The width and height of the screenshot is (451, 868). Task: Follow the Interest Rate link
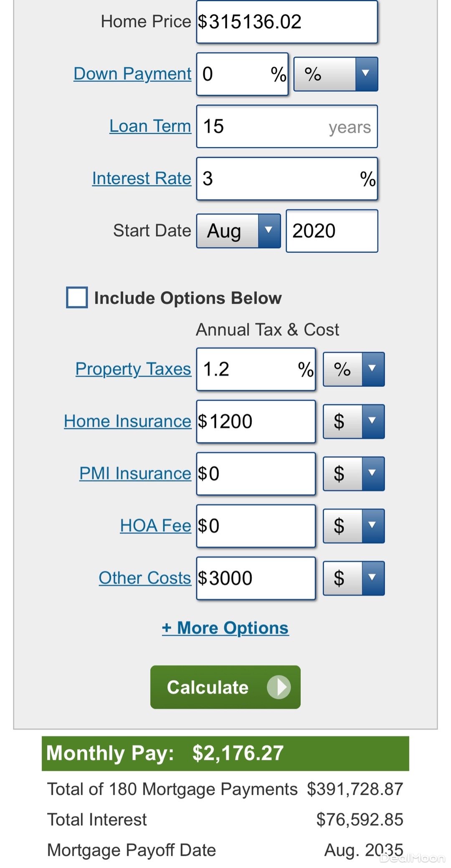(142, 178)
